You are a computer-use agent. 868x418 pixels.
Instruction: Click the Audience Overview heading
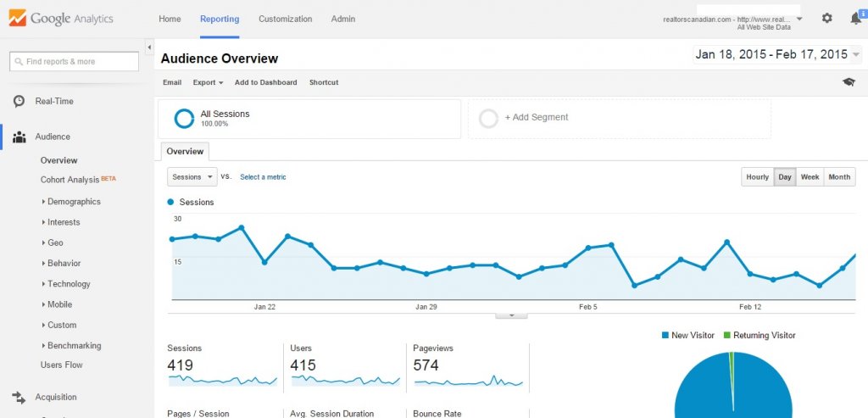click(220, 59)
